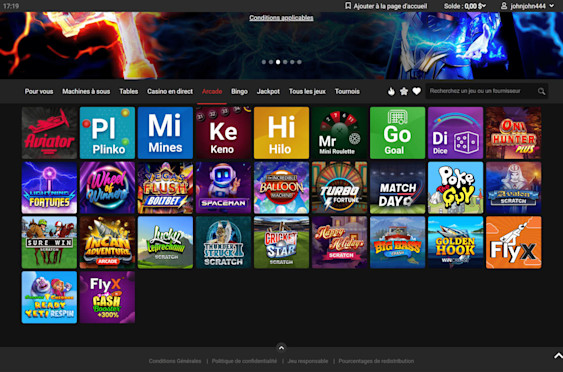Viewport: 563px width, 372px height.
Task: Collapse footer with the up chevron button
Action: 282,348
